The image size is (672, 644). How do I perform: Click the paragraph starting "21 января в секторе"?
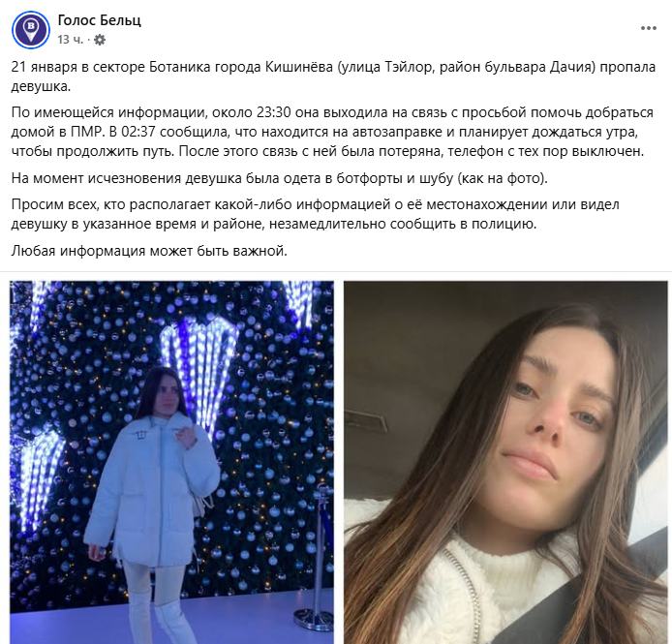pyautogui.click(x=333, y=77)
